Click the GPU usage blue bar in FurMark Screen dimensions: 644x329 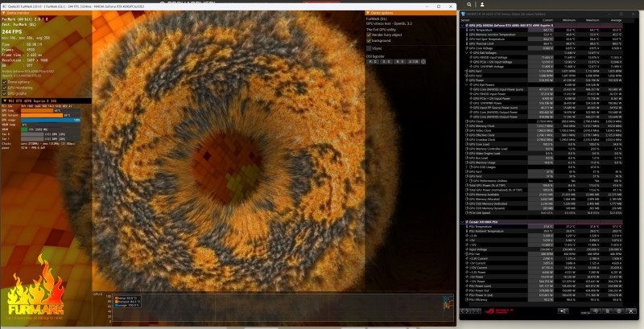point(51,120)
